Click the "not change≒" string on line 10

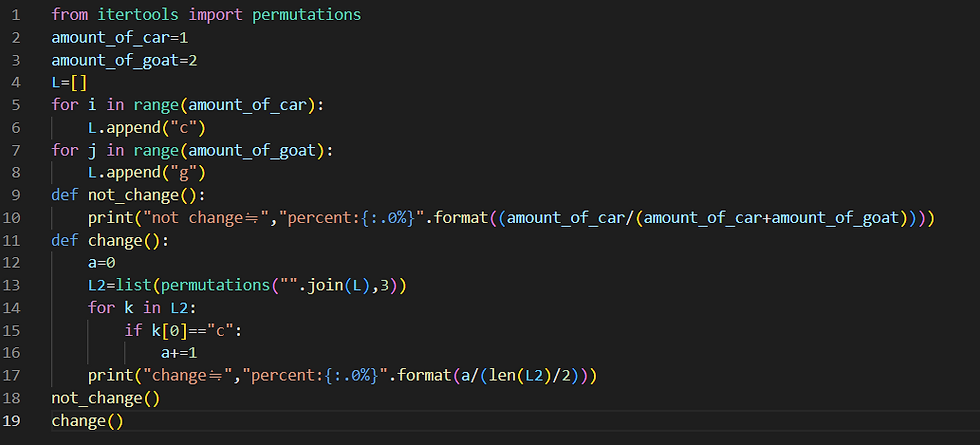(x=208, y=218)
